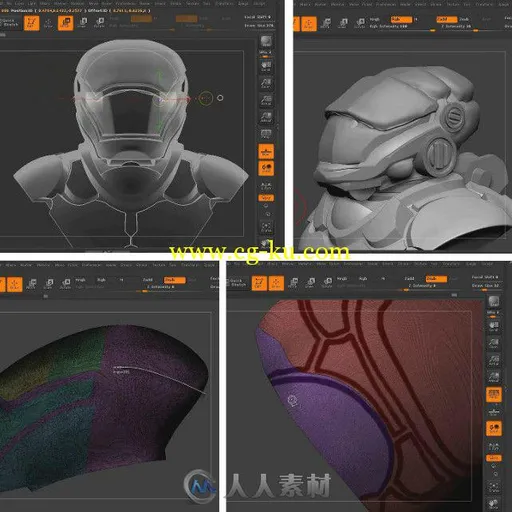The width and height of the screenshot is (512, 512).
Task: Adjust Z Intensity slider in bottom-right window
Action: click(429, 287)
